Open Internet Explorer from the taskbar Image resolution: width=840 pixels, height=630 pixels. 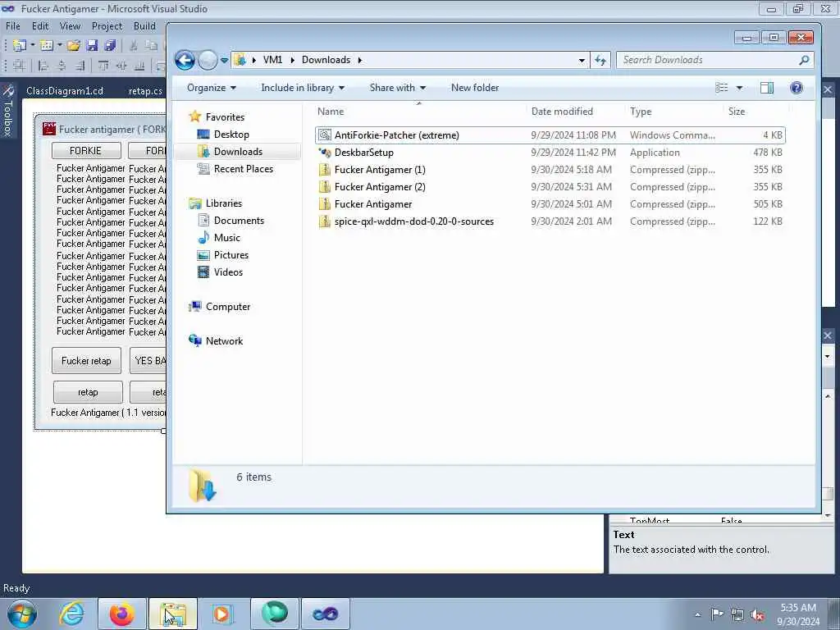tap(71, 614)
